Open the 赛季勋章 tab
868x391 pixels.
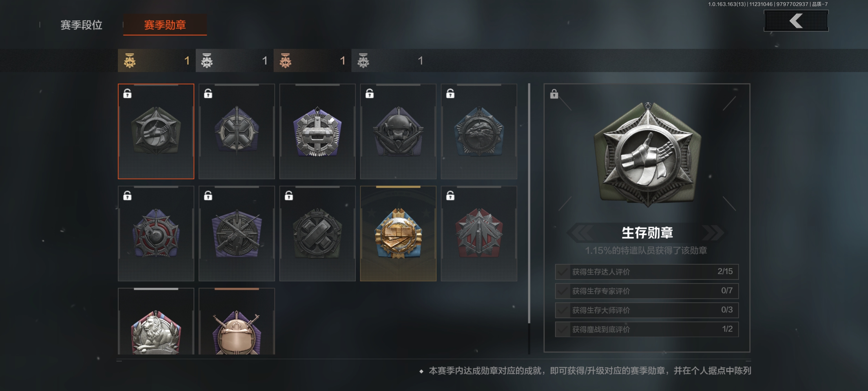(165, 25)
